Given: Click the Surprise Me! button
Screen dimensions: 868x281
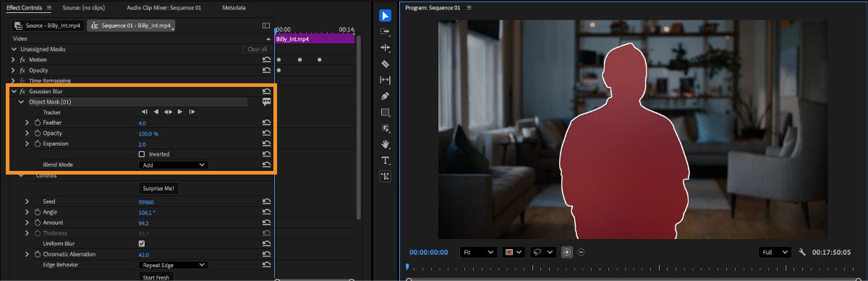Looking at the screenshot, I should pos(158,188).
